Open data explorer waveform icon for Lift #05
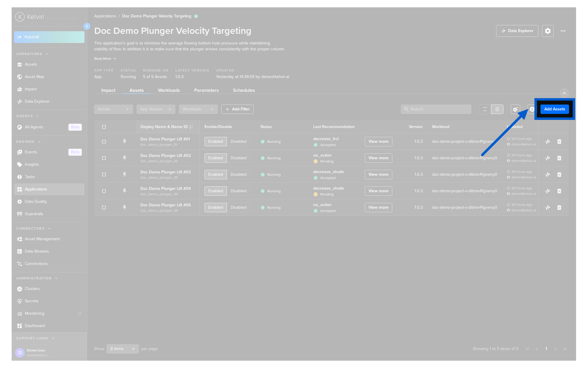588x368 pixels. coord(548,208)
